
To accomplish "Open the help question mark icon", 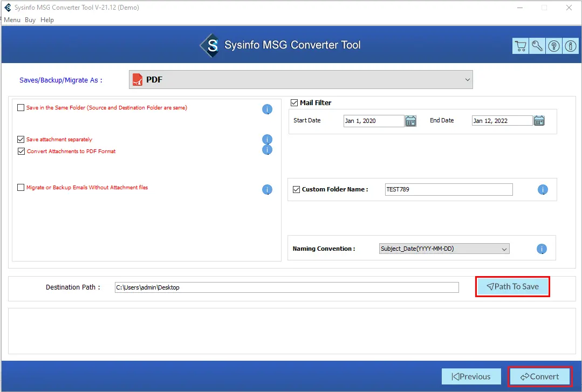I will (554, 46).
